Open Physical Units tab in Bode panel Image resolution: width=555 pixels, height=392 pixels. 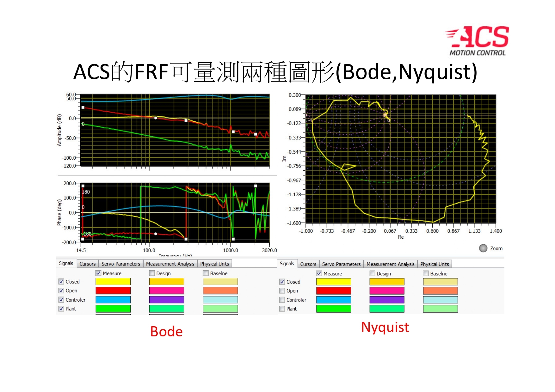pyautogui.click(x=214, y=264)
